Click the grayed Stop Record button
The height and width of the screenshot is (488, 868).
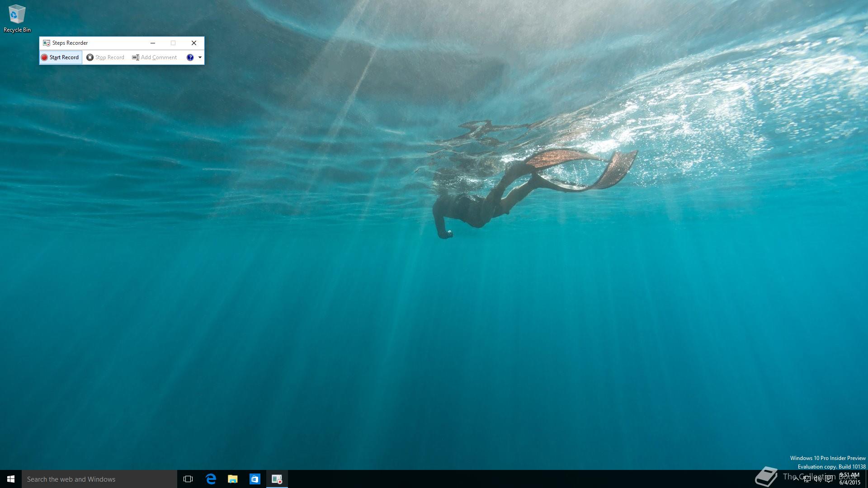click(x=105, y=57)
